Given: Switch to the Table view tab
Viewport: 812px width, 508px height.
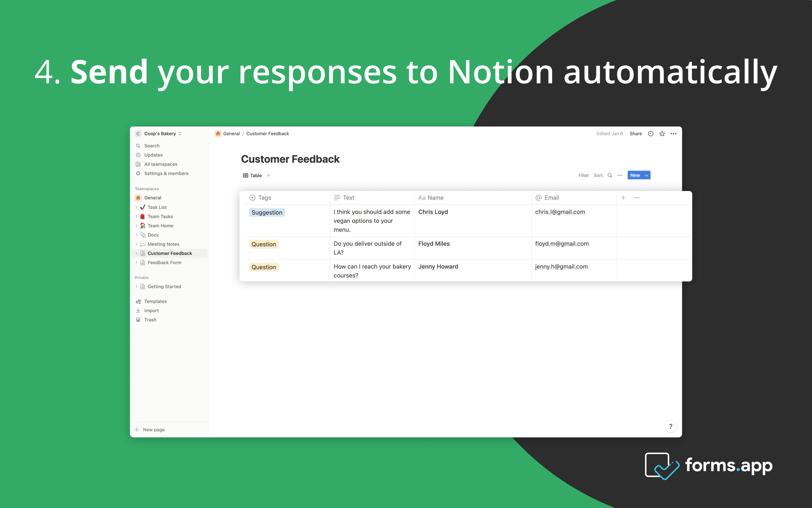Looking at the screenshot, I should 252,175.
